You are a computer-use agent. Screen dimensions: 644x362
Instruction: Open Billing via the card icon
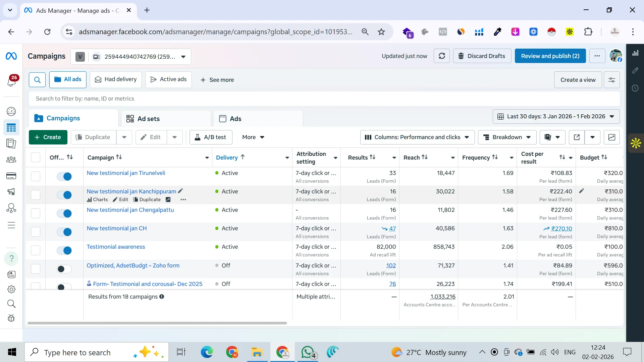[x=12, y=176]
